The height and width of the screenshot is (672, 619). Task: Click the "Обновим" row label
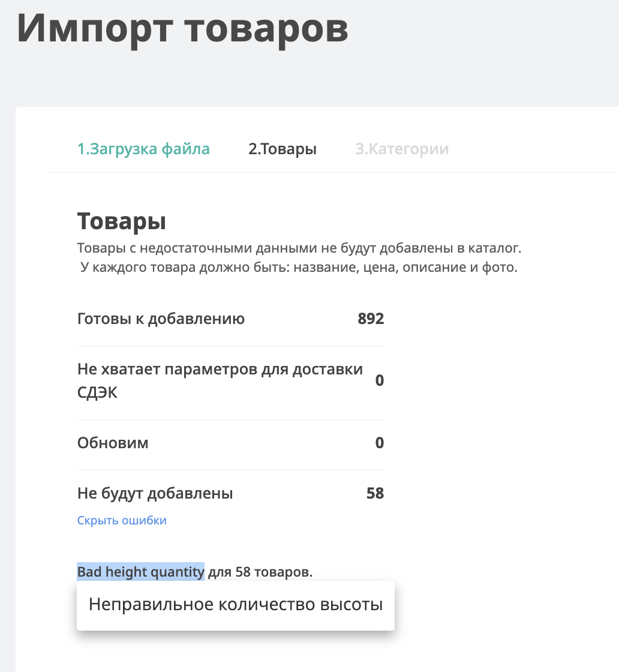113,443
